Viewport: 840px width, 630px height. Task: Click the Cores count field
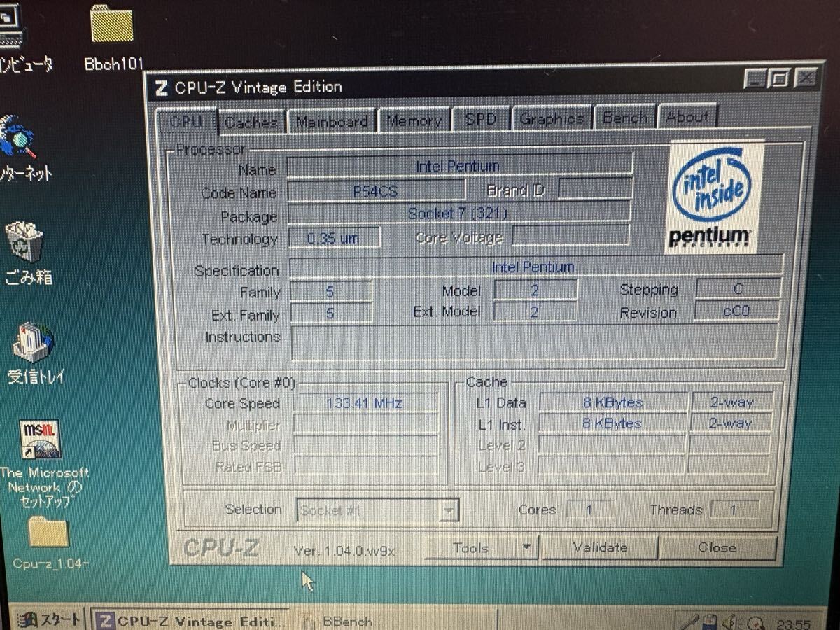click(x=589, y=510)
